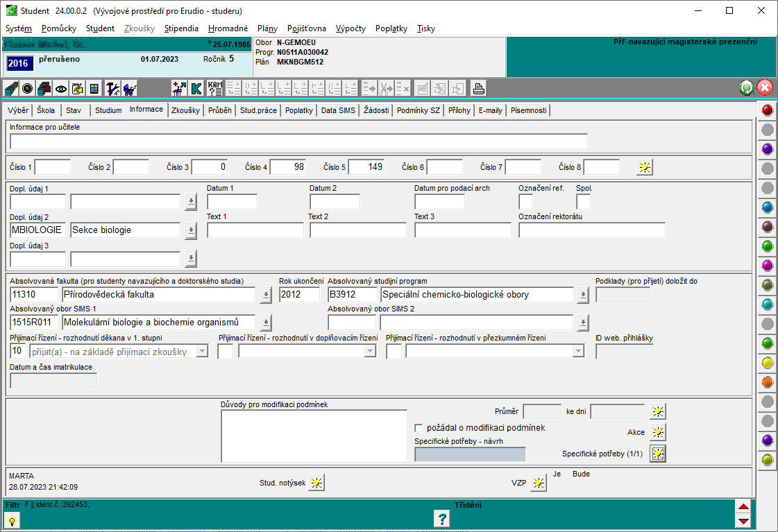Open help with the question mark icon
778x532 pixels.
click(x=441, y=518)
